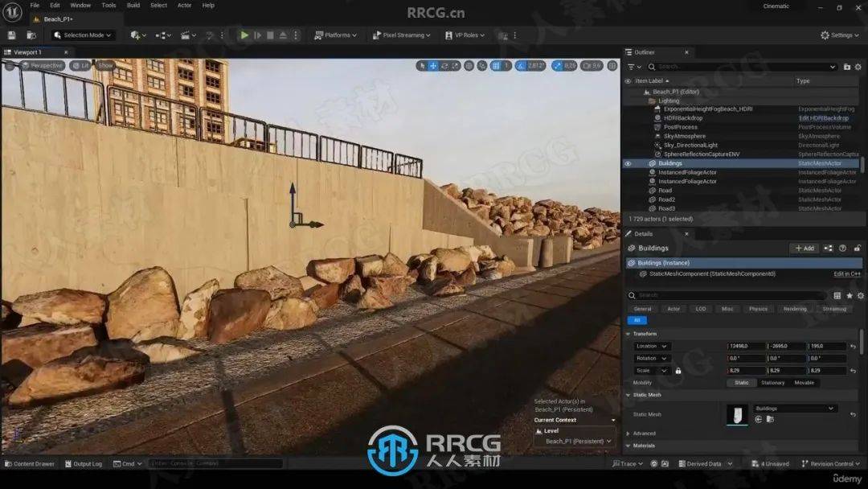Adjust the camera speed setting
The image size is (868, 489).
(x=592, y=66)
